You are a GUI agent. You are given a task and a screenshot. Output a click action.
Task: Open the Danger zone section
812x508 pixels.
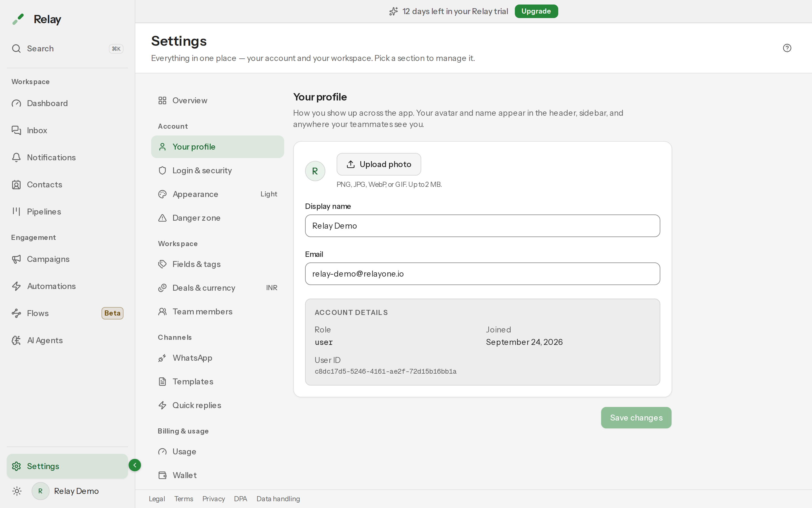point(217,218)
